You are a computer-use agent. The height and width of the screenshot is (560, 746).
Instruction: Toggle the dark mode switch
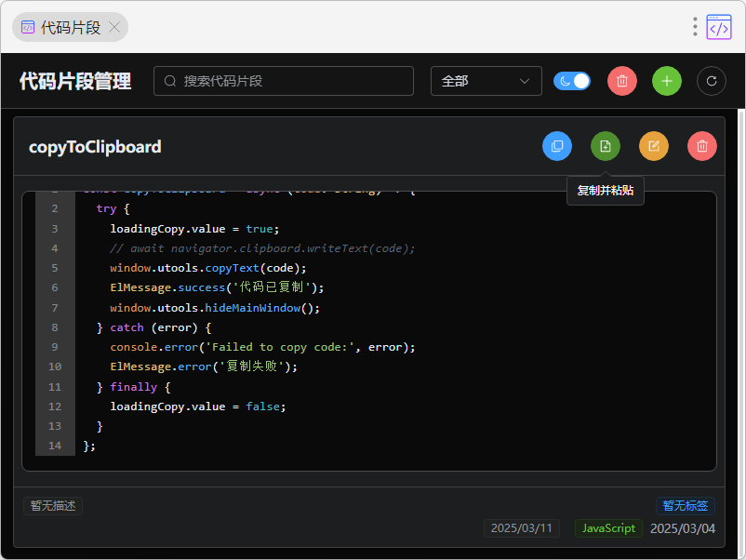pos(572,81)
